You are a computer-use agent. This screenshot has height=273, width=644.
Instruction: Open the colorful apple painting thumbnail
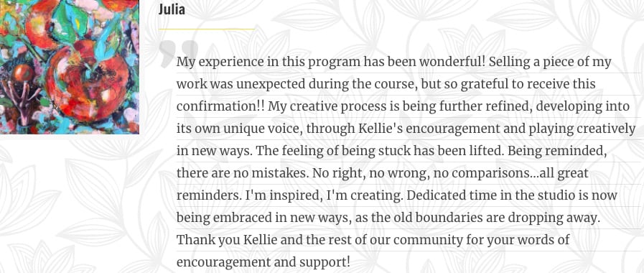(70, 67)
